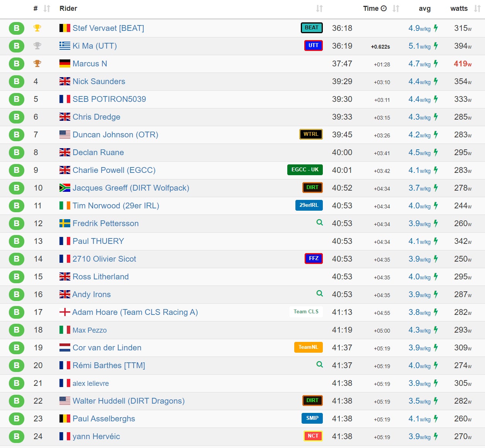Viewport: 485px width, 448px height.
Task: Click magnifier icon in Fredrik Pettersson row
Action: click(x=319, y=223)
